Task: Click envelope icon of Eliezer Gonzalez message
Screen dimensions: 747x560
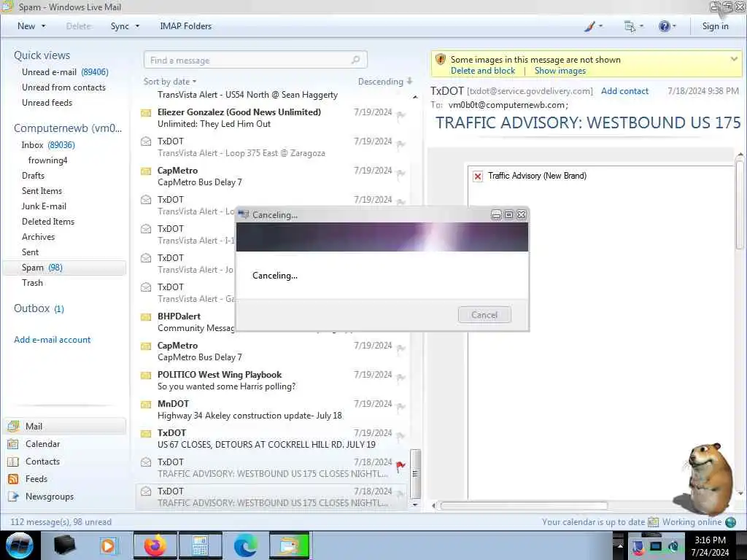Action: tap(146, 113)
